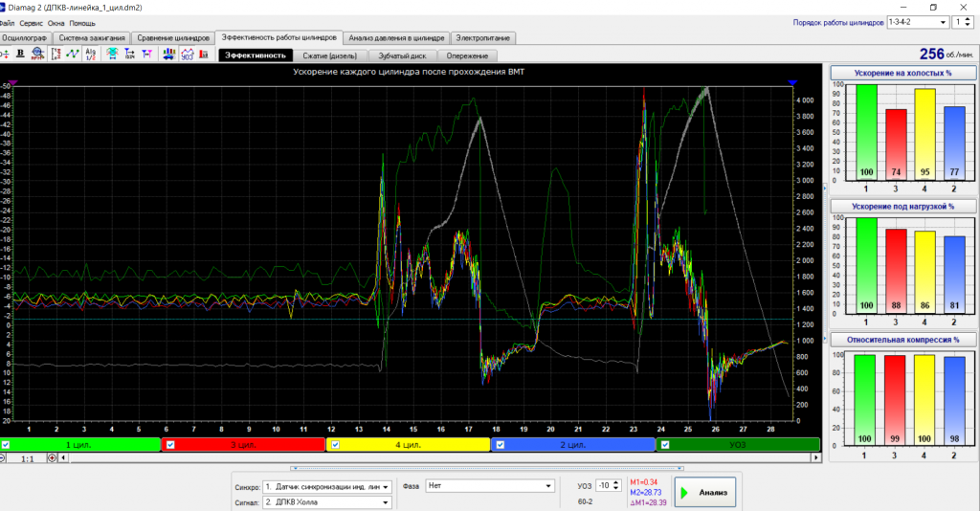Switch to the 'Осциллограф' tab
Screen dimensions: 980x511
point(25,38)
